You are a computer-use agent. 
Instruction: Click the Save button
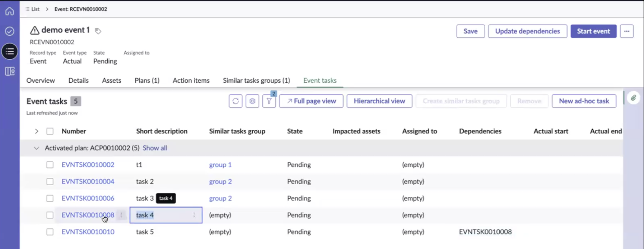click(x=471, y=31)
